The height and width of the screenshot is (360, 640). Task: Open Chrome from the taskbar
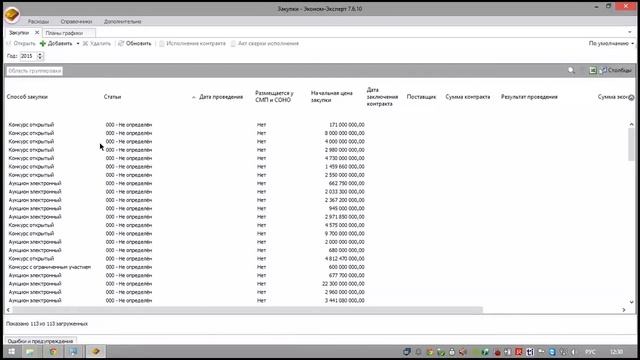[x=53, y=351]
